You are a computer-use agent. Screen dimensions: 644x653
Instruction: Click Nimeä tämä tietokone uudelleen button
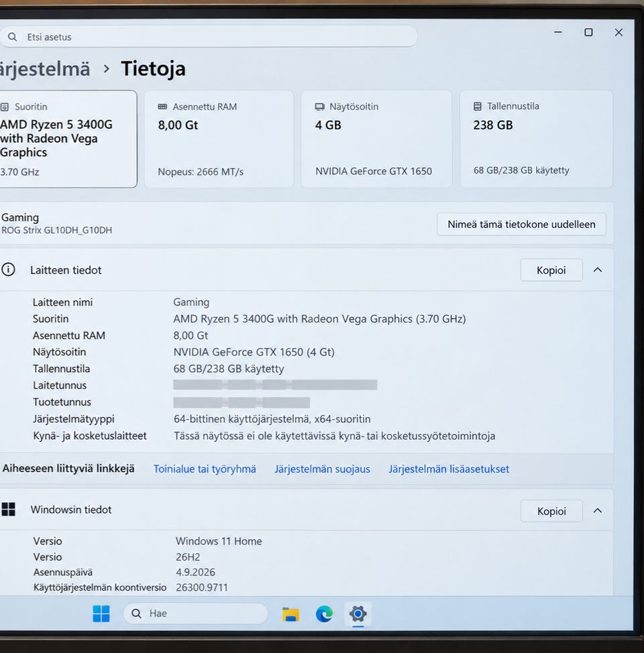point(521,224)
